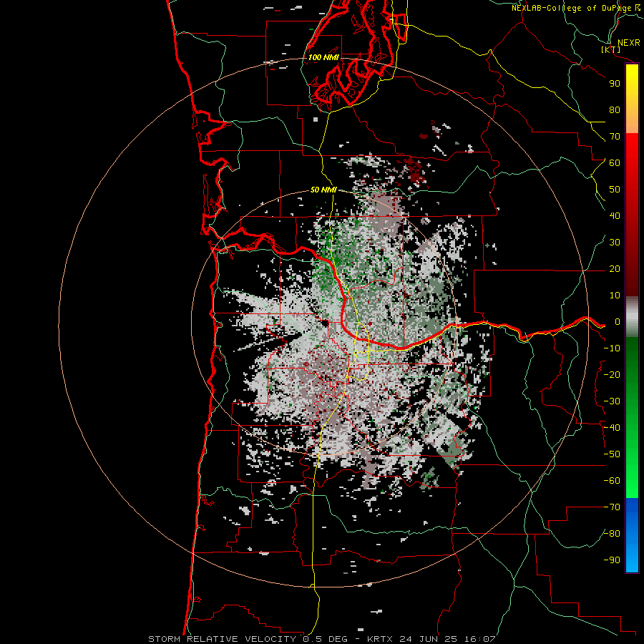644x644 pixels.
Task: Click the 40 value on velocity scale
Action: 615,216
